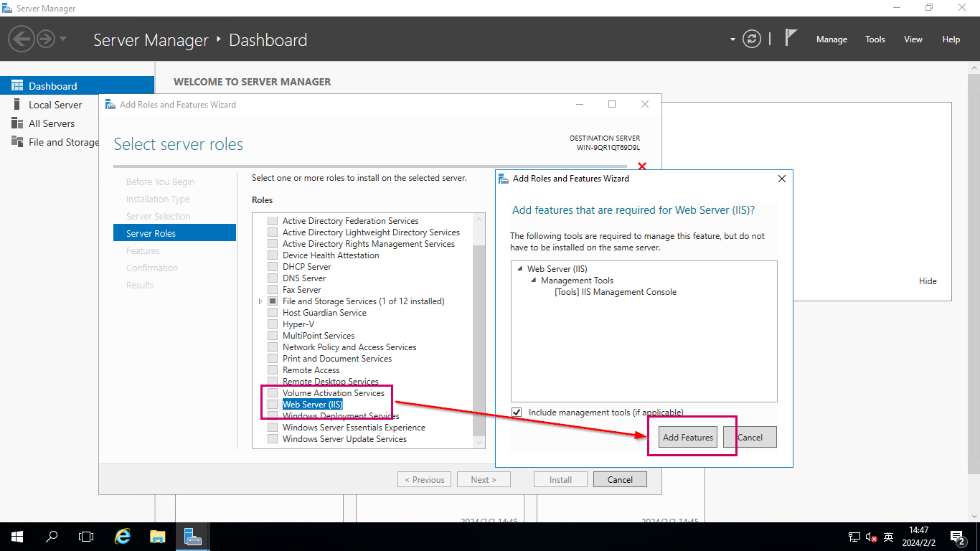Open navigation history dropdown beside forward arrow

tap(63, 39)
